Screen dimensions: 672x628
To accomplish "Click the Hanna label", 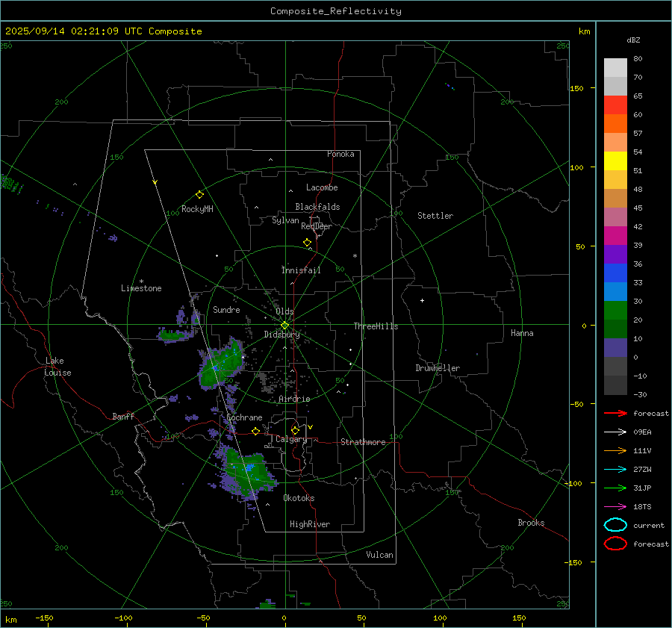I will pos(522,333).
